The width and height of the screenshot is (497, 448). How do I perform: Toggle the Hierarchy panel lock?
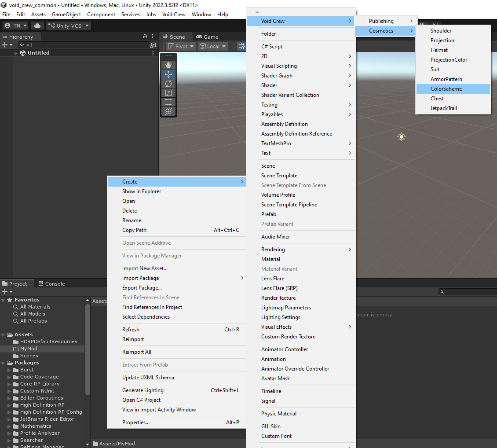point(145,37)
